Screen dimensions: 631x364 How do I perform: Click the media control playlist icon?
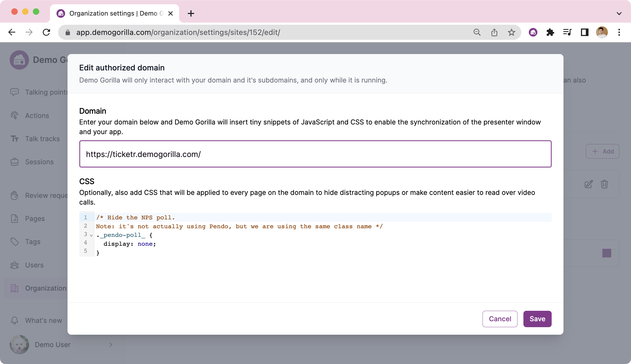(567, 33)
